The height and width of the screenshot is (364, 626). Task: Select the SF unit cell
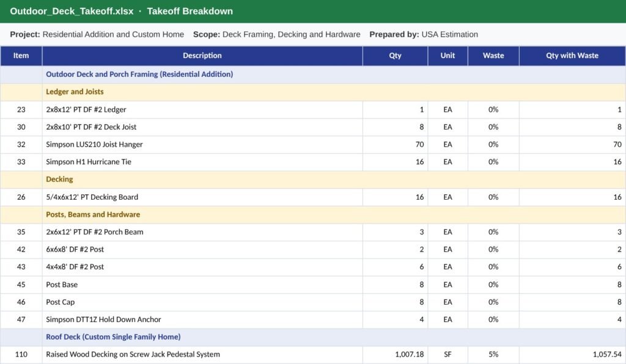click(447, 355)
